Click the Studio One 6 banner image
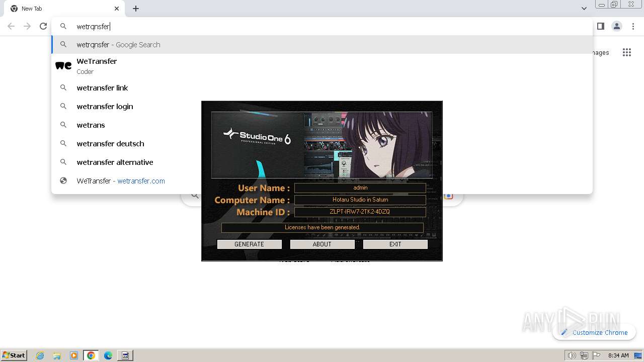644x362 pixels. pyautogui.click(x=322, y=145)
